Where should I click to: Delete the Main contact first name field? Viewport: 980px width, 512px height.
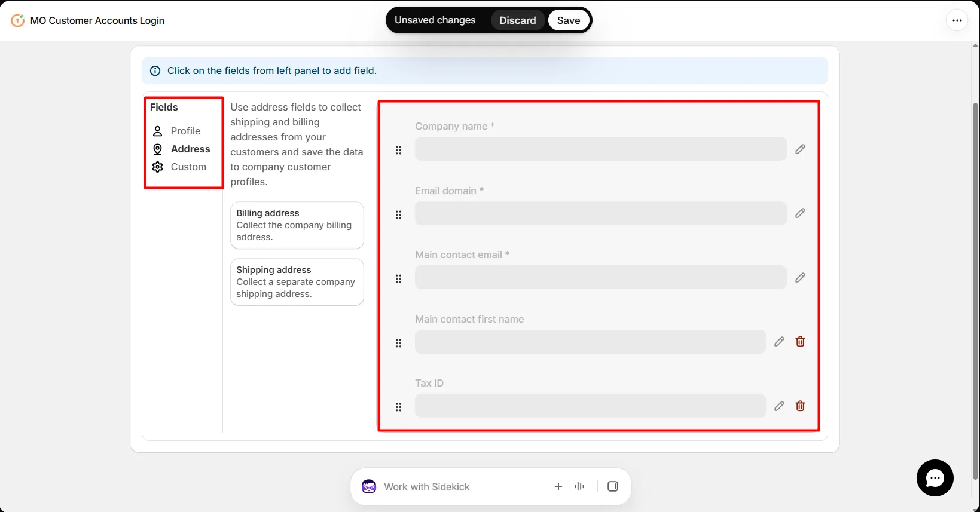click(x=800, y=342)
